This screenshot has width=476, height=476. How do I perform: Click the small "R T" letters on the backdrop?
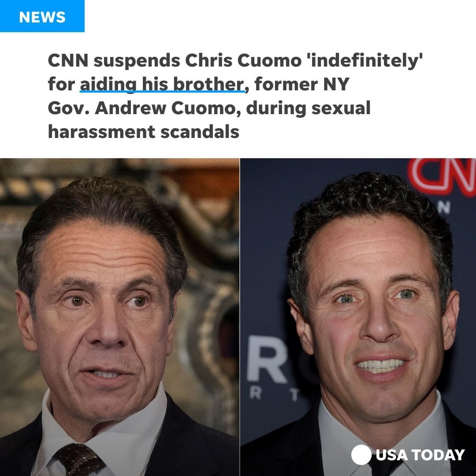pos(275,394)
